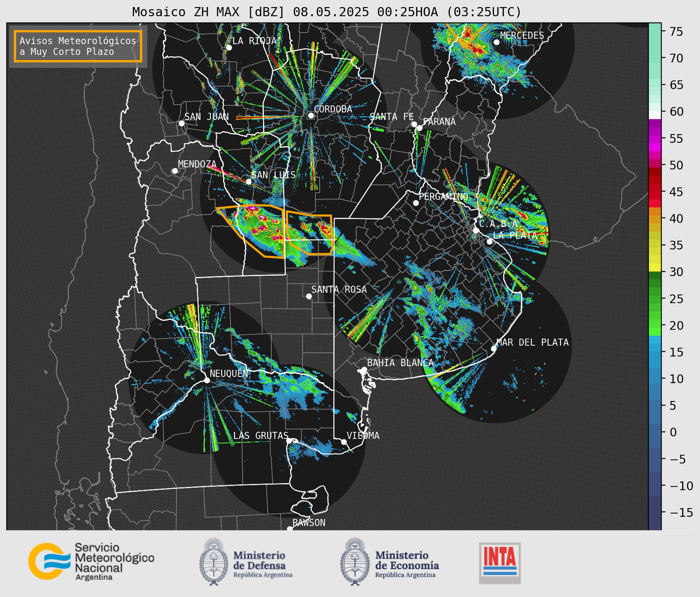
Task: Click the Ministerio de Defensa emblem
Action: click(x=214, y=562)
